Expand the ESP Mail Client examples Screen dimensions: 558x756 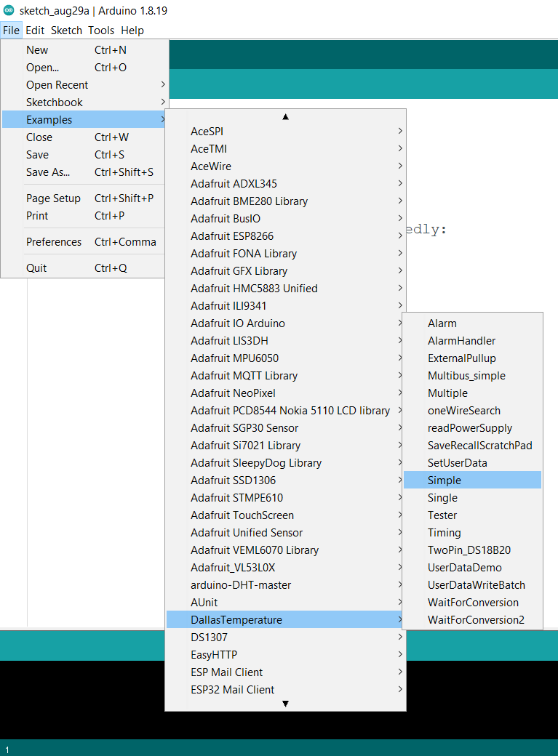[x=227, y=672]
